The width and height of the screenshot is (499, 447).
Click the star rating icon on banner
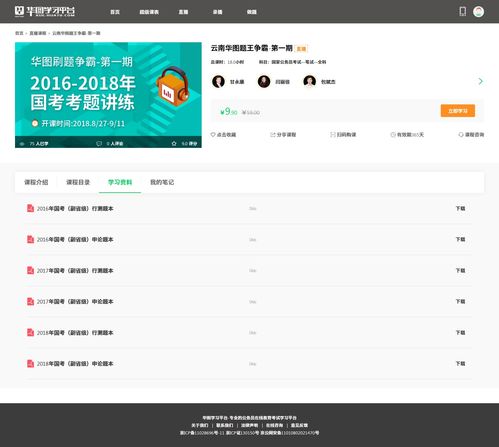174,144
